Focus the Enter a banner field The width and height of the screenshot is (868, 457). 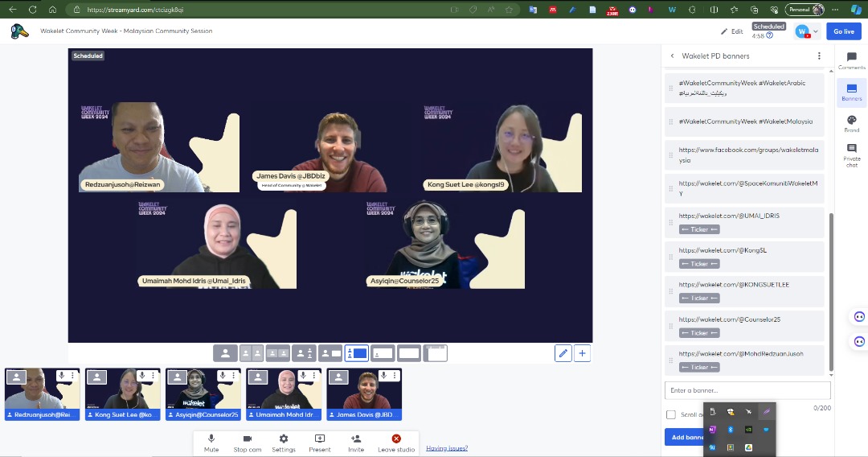(x=747, y=390)
